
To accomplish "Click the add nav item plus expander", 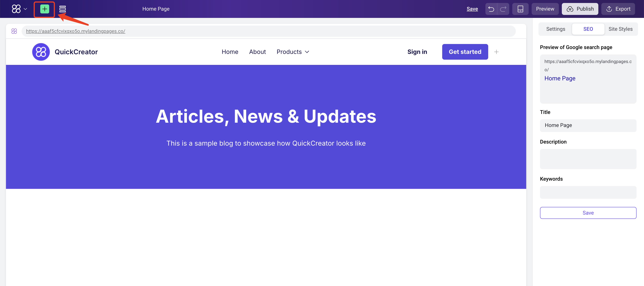I will [497, 51].
